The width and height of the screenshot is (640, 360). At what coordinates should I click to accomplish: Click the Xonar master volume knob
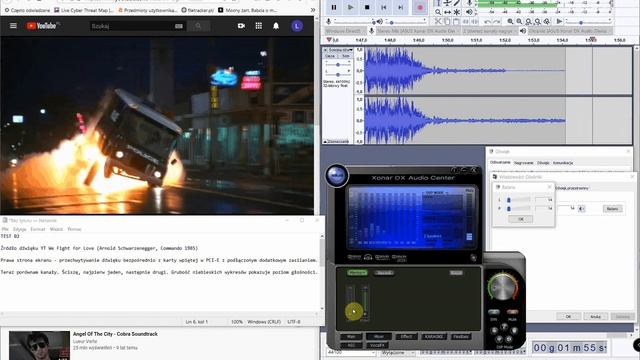[503, 287]
